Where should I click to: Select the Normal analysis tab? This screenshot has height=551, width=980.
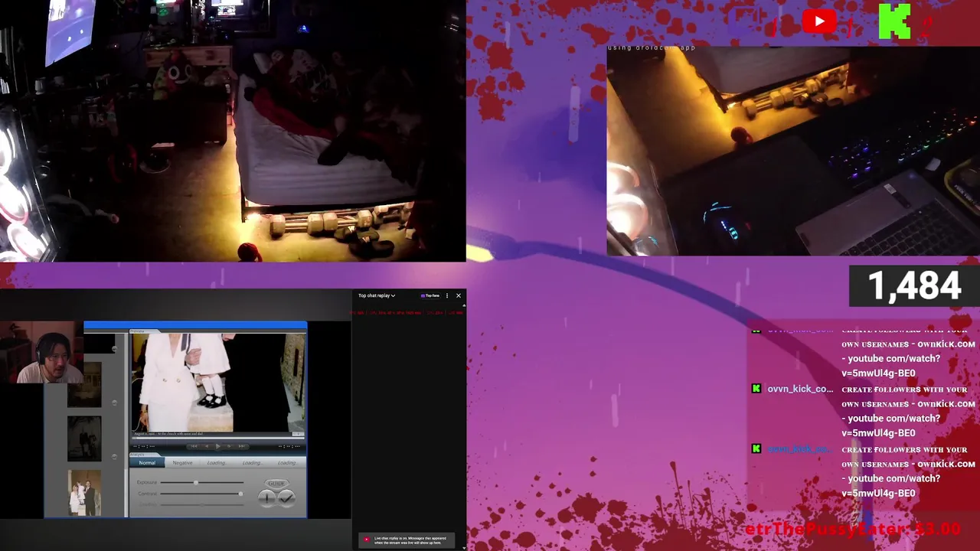point(147,462)
